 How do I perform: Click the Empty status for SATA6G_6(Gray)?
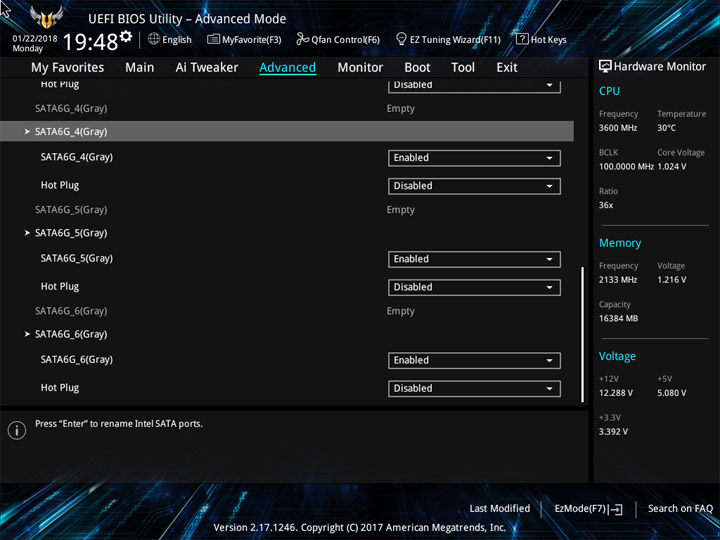click(x=401, y=311)
